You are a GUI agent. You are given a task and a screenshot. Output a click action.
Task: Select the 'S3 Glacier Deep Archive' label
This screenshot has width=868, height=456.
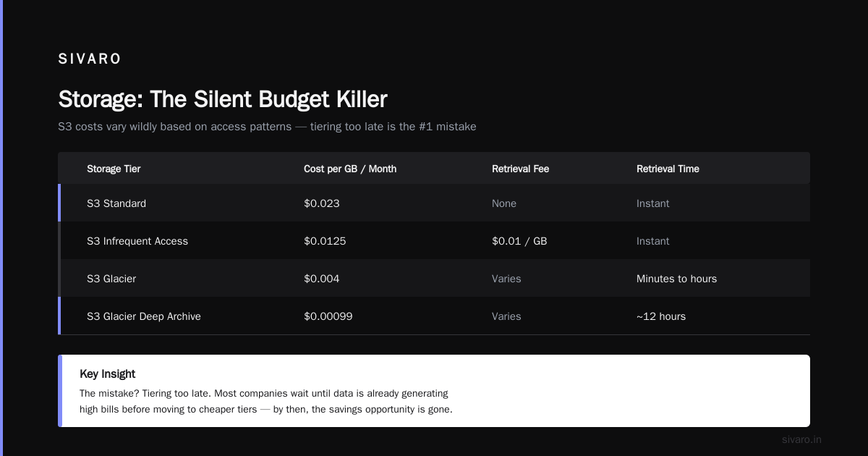(144, 316)
